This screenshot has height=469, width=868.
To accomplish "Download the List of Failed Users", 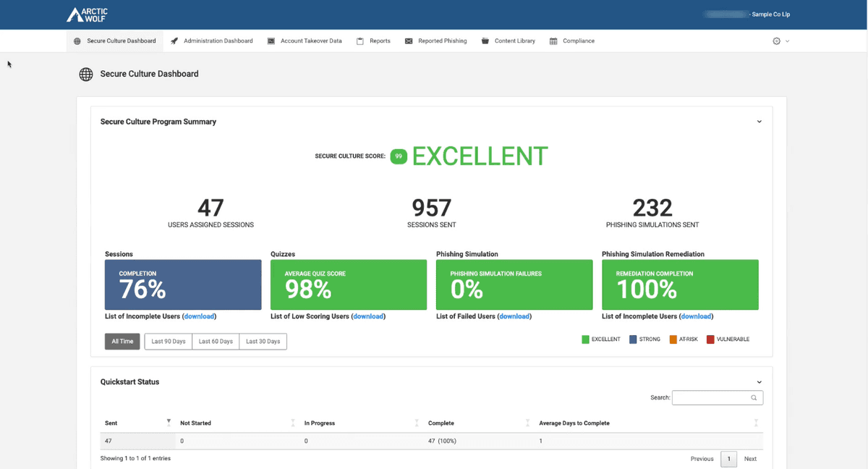I will 514,316.
